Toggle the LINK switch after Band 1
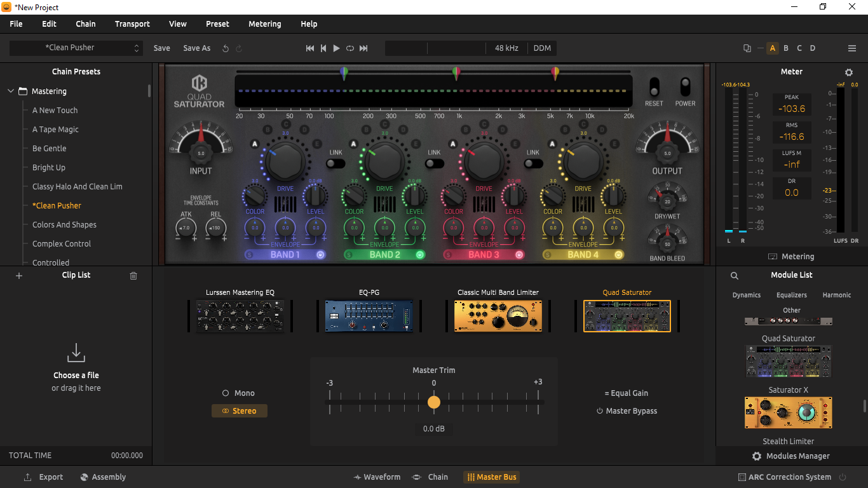The height and width of the screenshot is (488, 868). (336, 163)
